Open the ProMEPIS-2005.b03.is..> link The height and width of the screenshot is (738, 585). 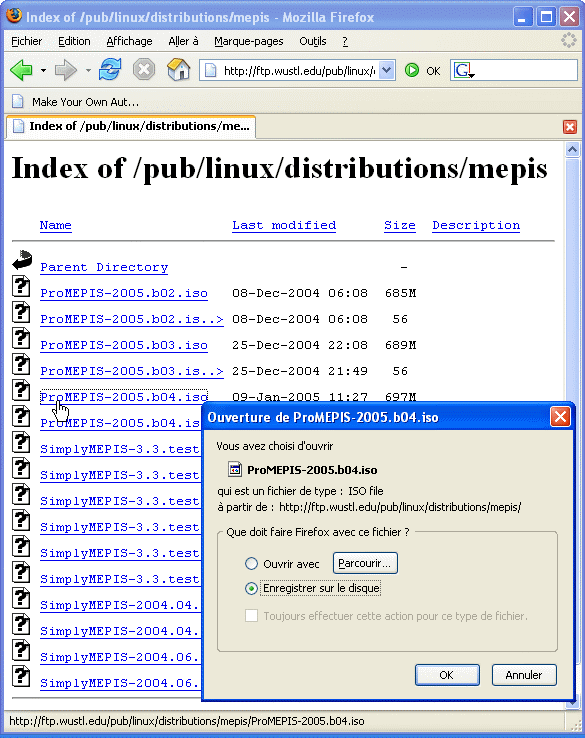(x=132, y=371)
